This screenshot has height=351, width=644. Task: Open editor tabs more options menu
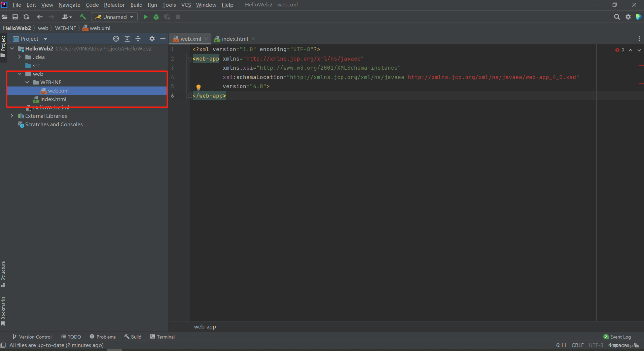pyautogui.click(x=639, y=39)
